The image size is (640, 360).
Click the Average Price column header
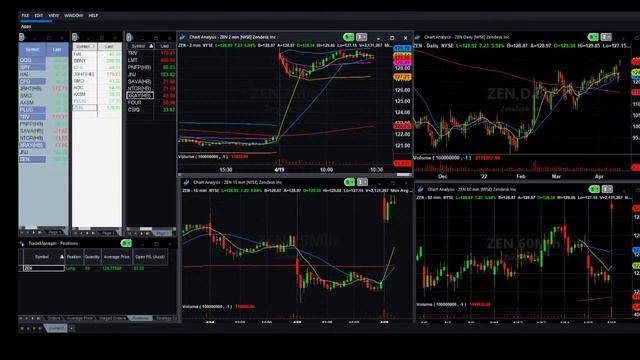(117, 257)
